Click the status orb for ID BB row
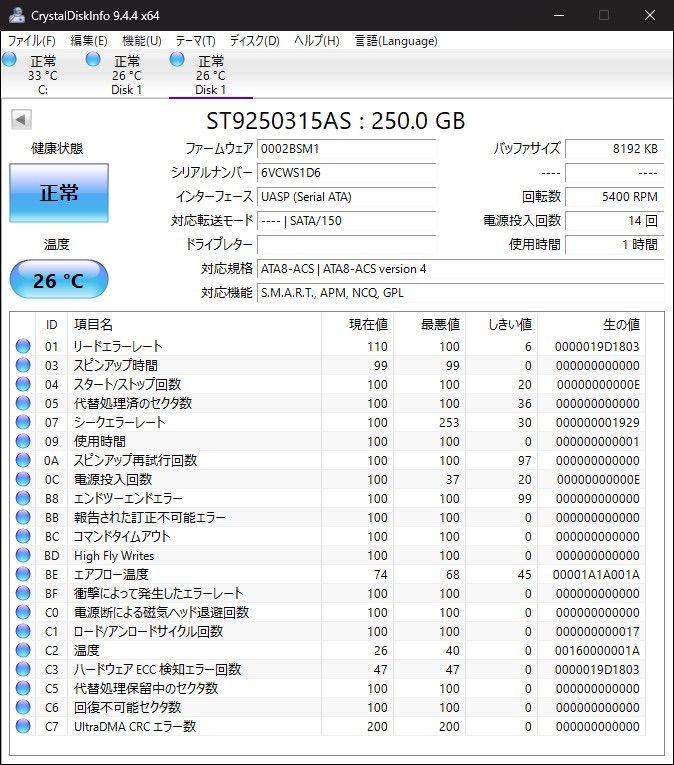Screen dimensions: 674x765 click(23, 517)
